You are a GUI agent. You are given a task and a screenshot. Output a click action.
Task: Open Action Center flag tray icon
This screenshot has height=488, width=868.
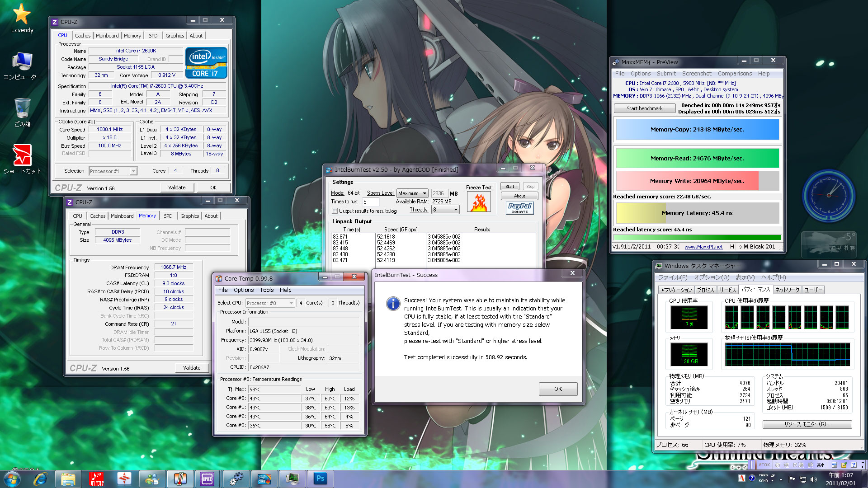(x=792, y=479)
